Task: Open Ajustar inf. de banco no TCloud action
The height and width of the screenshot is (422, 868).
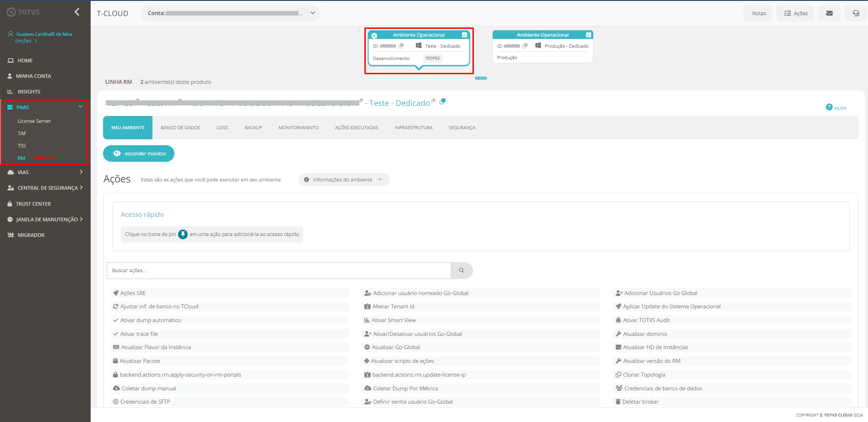Action: (x=230, y=307)
